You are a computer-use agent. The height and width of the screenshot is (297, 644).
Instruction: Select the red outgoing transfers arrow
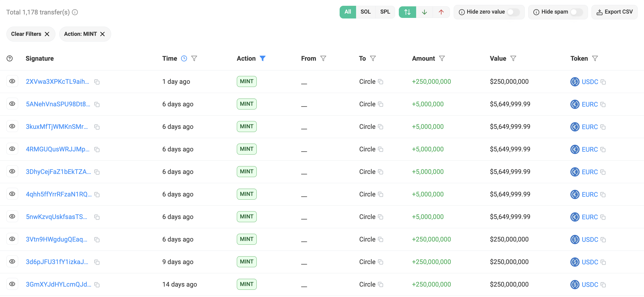pyautogui.click(x=441, y=12)
